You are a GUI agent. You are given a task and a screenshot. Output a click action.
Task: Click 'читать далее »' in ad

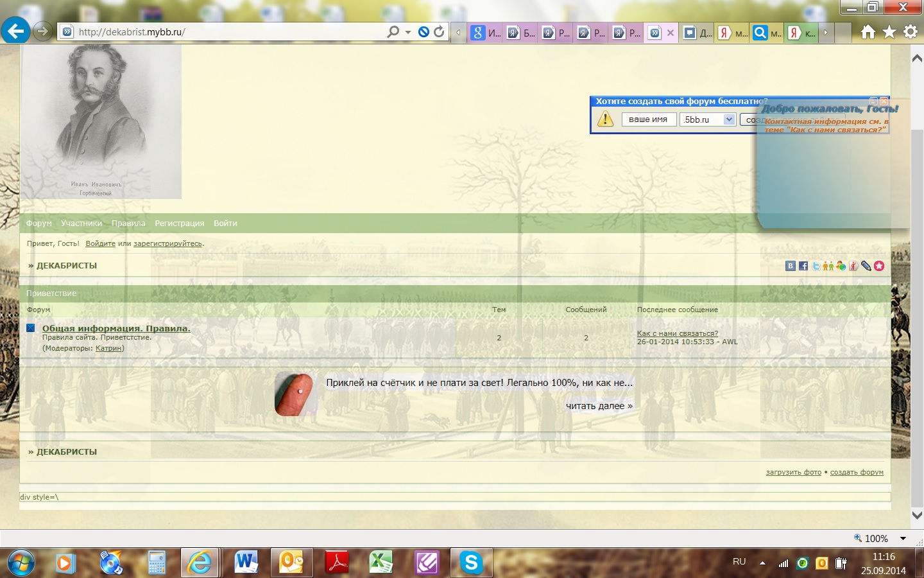599,406
